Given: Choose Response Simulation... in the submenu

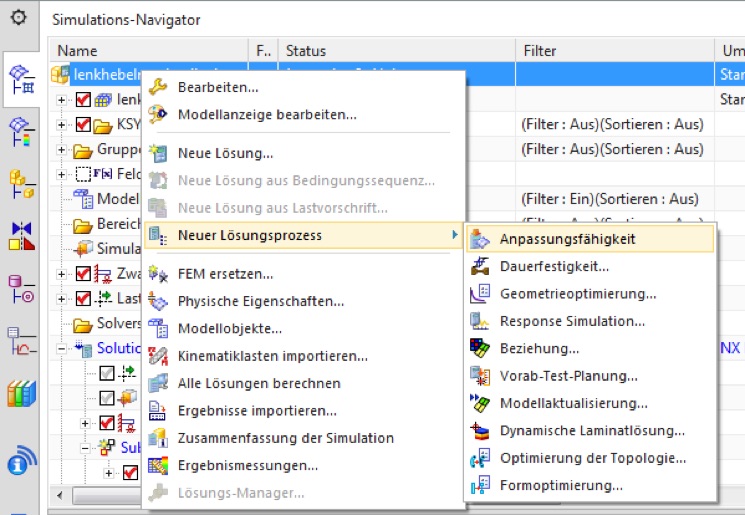Looking at the screenshot, I should coord(572,321).
